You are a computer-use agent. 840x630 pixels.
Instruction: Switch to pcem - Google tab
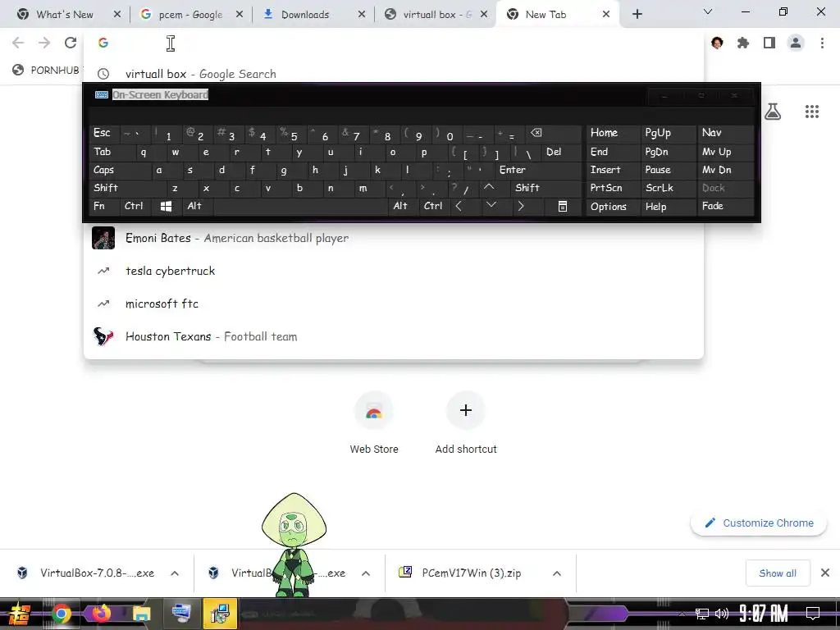point(190,15)
